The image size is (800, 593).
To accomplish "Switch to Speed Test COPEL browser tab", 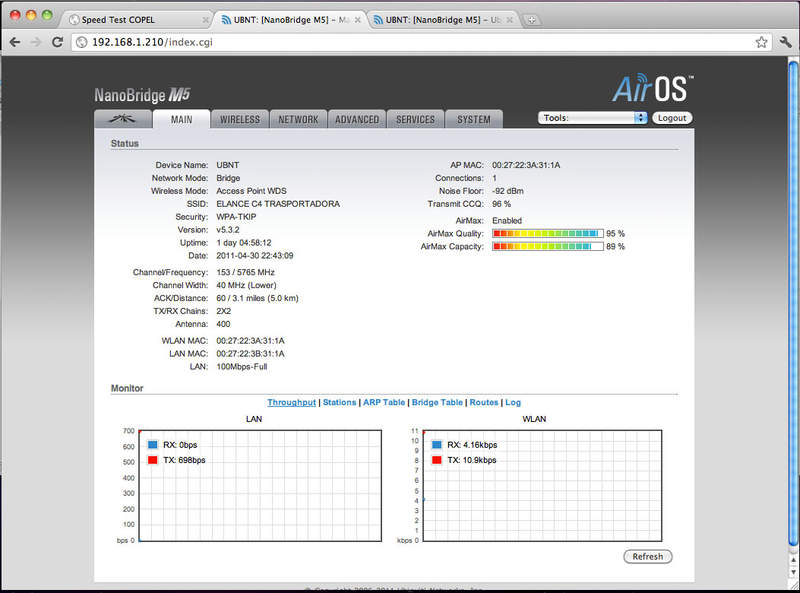I will [x=138, y=19].
